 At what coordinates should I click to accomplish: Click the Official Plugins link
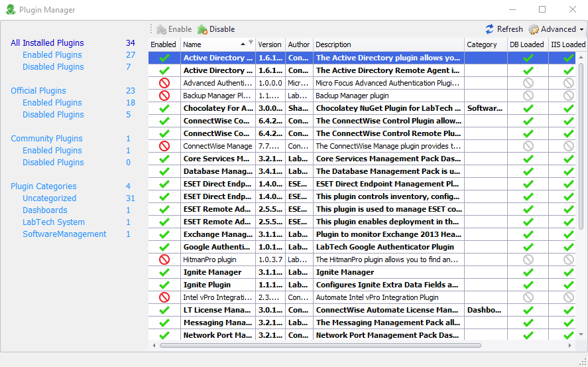tap(38, 91)
